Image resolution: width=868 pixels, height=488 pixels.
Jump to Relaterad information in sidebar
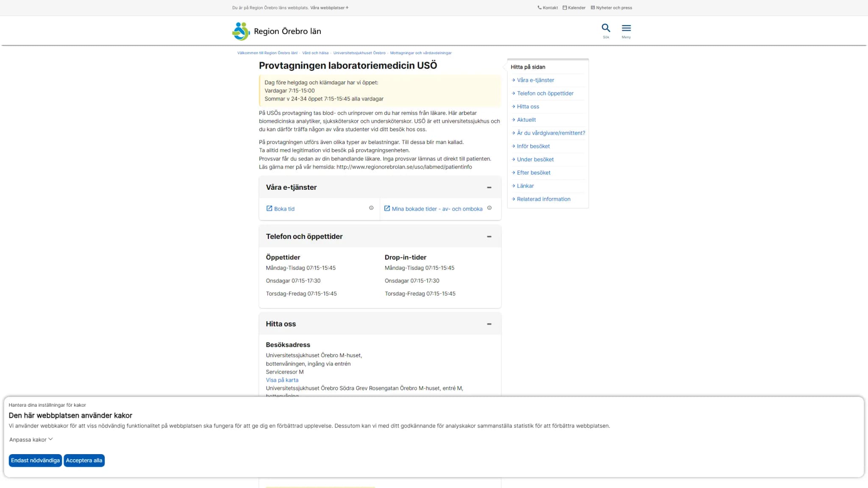pos(543,199)
